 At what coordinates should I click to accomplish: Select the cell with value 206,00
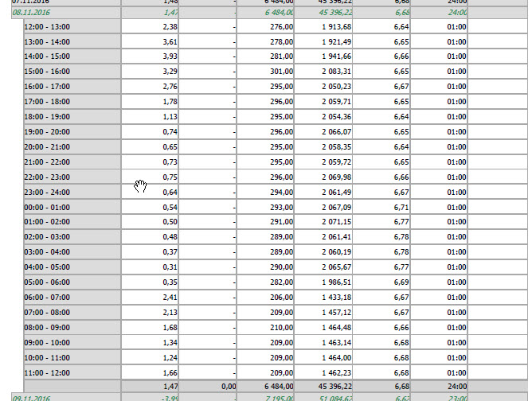(265, 298)
